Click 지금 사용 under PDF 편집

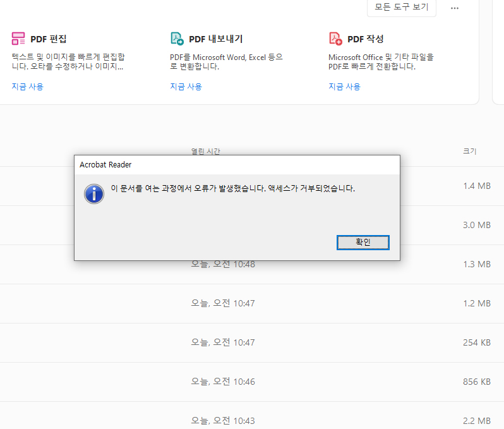tap(28, 87)
